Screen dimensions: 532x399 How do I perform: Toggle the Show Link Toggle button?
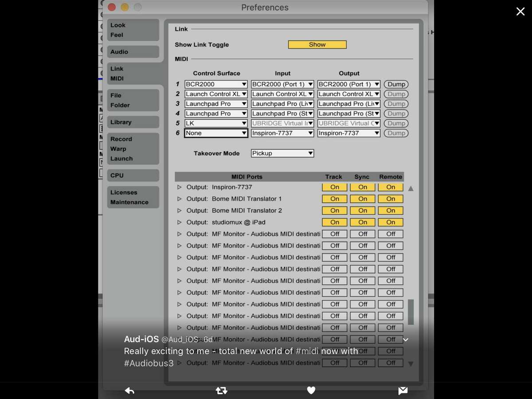click(317, 45)
